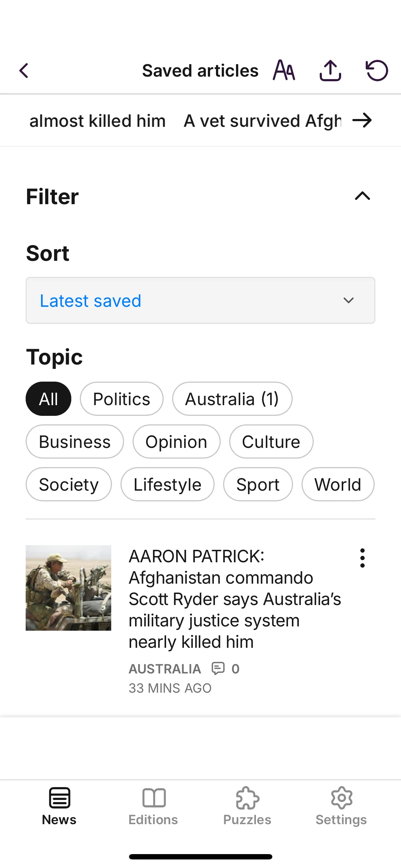Filter by Sport topic

pos(258,484)
